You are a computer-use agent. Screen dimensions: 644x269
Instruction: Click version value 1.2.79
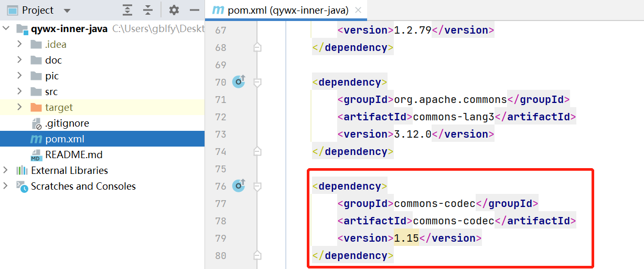[x=413, y=30]
